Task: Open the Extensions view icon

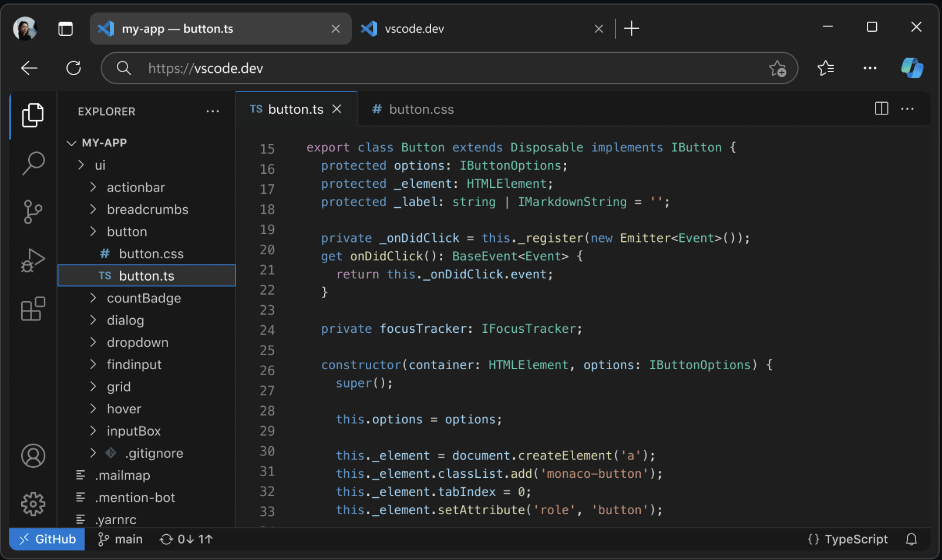Action: pyautogui.click(x=33, y=309)
